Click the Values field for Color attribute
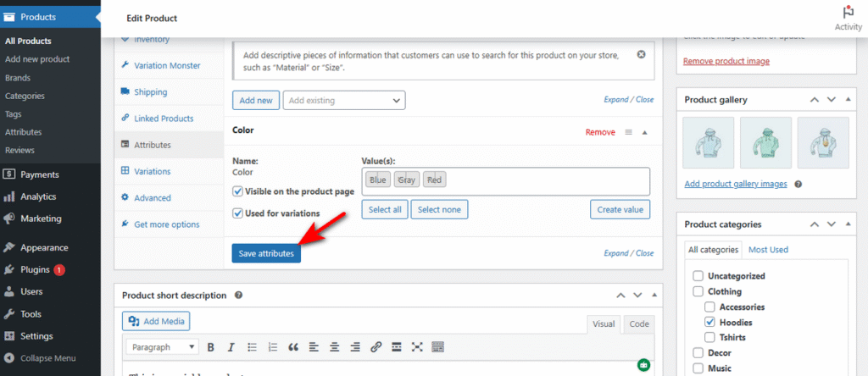 point(505,182)
